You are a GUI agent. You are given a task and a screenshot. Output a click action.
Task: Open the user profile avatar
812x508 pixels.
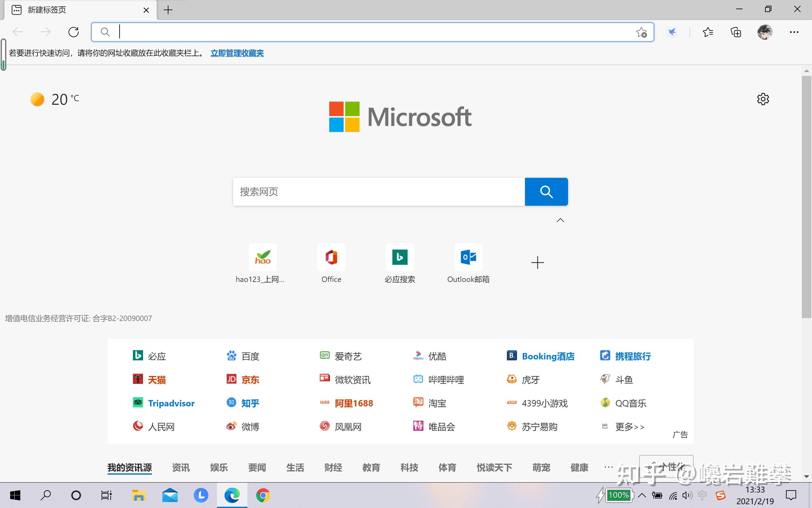coord(765,32)
